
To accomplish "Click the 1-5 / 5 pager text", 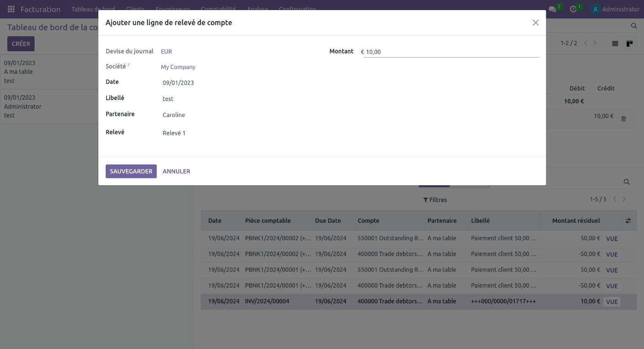I will [x=598, y=199].
